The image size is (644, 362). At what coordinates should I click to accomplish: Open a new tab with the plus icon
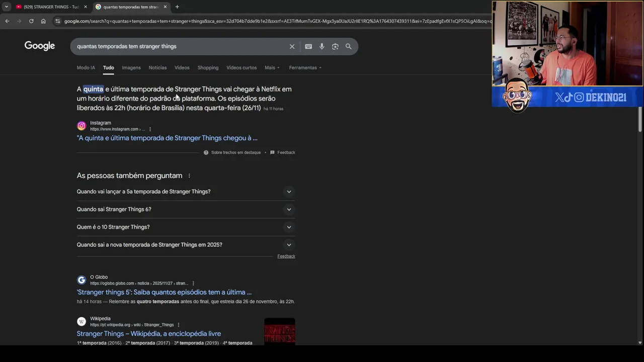[x=177, y=7]
